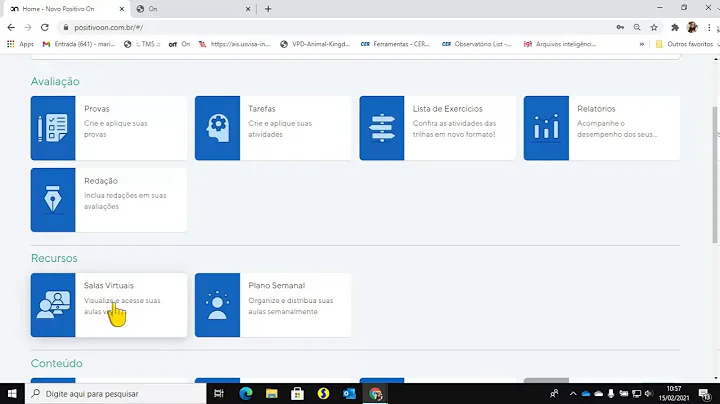Open the Chrome profile avatar
The height and width of the screenshot is (404, 720).
(692, 28)
